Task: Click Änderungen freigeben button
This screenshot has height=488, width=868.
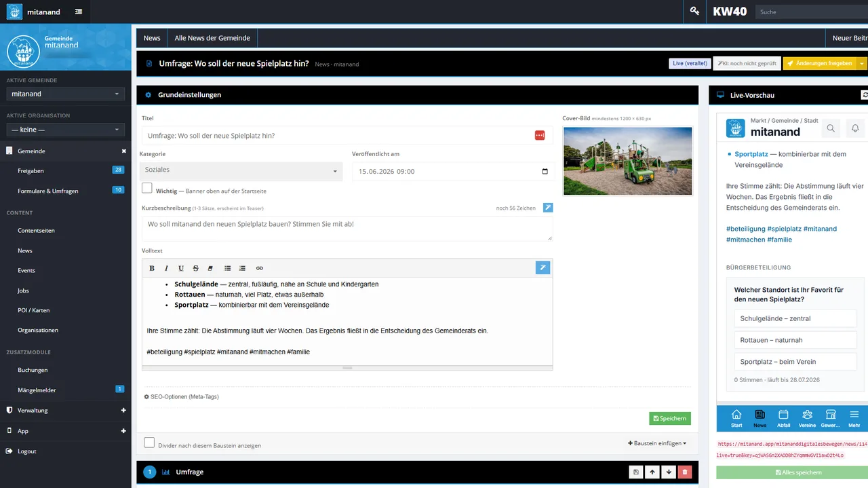Action: [820, 63]
